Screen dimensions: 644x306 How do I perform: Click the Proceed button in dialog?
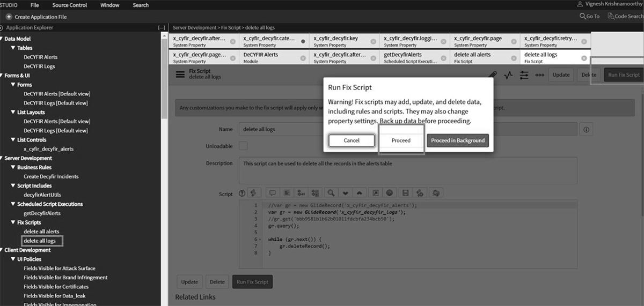pos(401,140)
